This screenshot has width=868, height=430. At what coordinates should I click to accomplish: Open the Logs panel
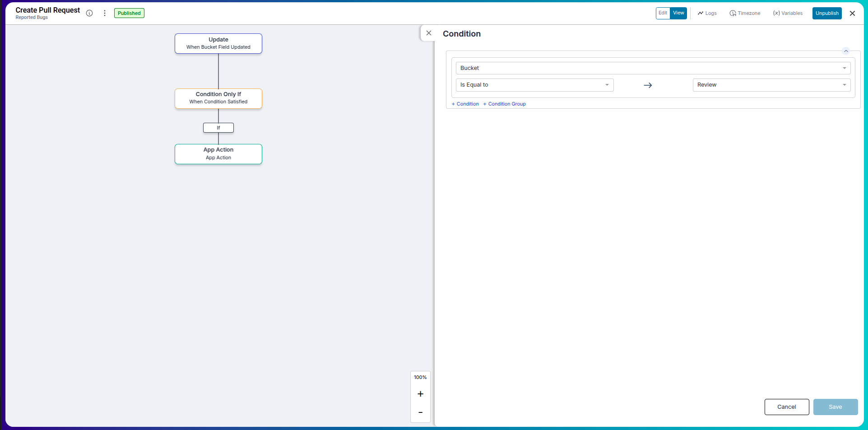click(x=707, y=13)
